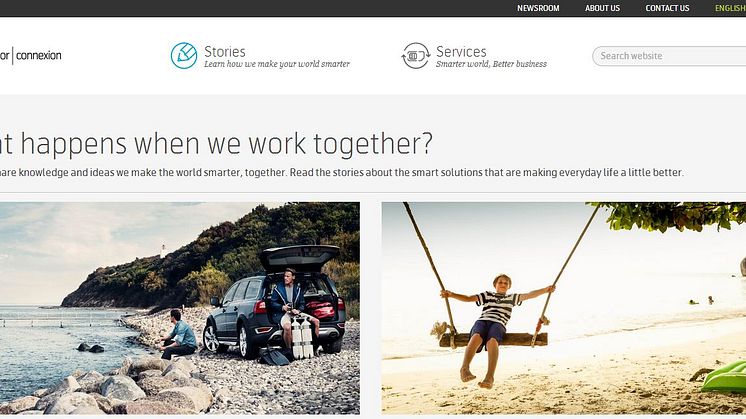This screenshot has height=419, width=746.
Task: Open the Stories heading link
Action: click(x=225, y=51)
